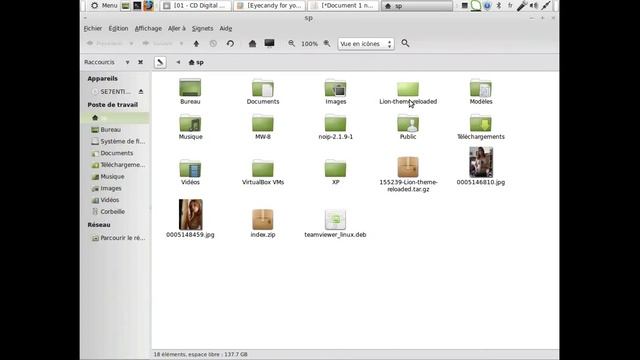Select the Images folder icon in the file view
The width and height of the screenshot is (640, 360).
click(x=336, y=88)
